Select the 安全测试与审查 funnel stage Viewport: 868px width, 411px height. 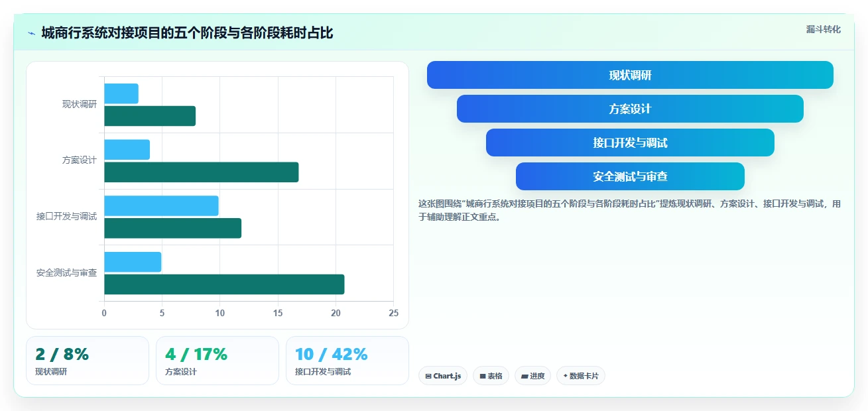630,176
